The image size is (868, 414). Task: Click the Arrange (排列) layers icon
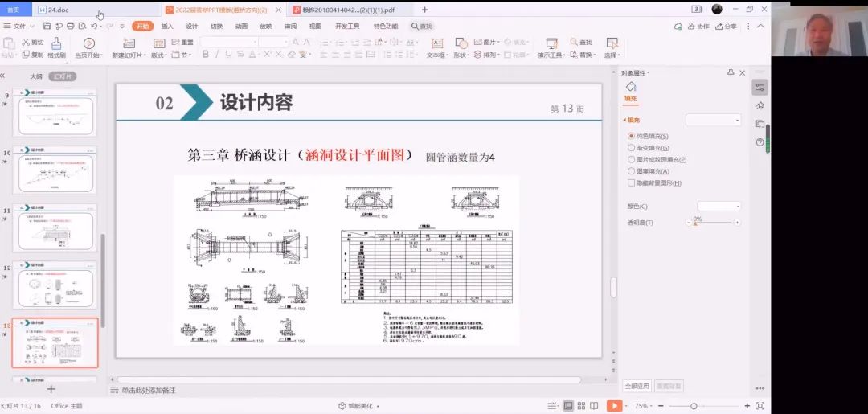pyautogui.click(x=477, y=55)
